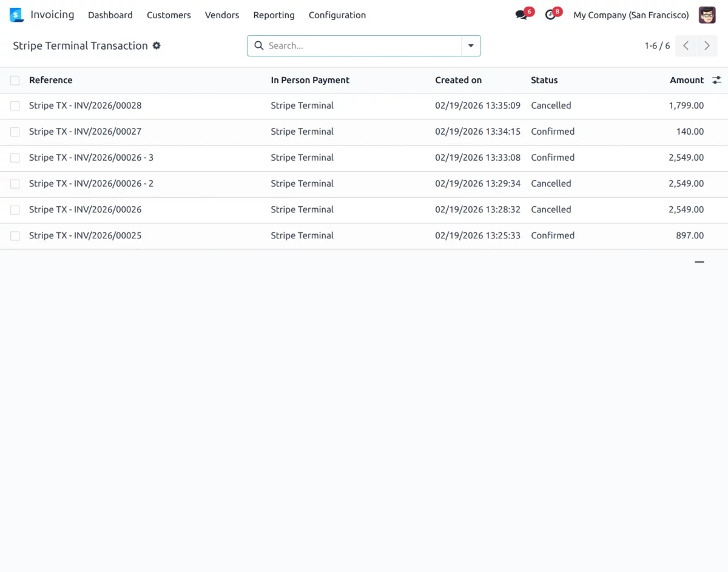Open company switcher My Company (San Francisco)
The image size is (728, 572).
(x=631, y=15)
